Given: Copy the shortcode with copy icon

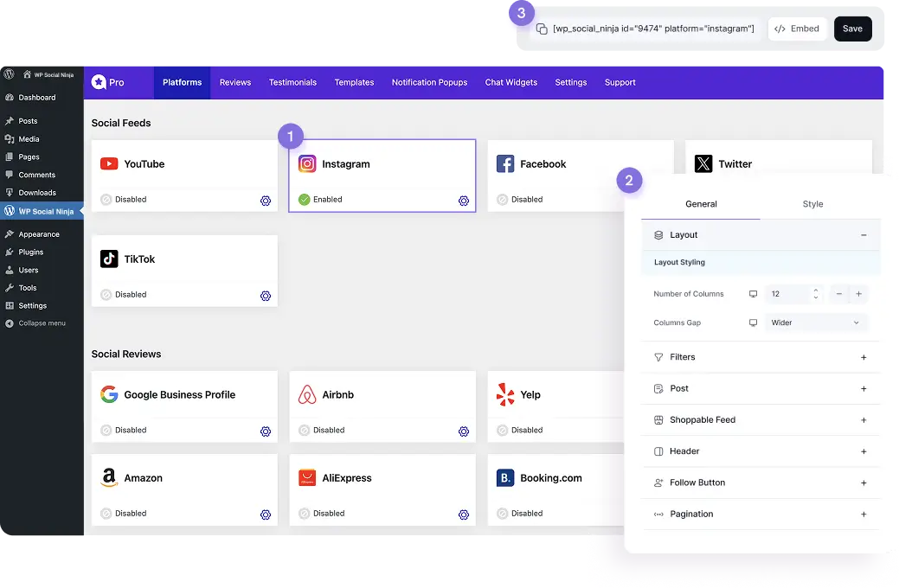Looking at the screenshot, I should (x=542, y=29).
